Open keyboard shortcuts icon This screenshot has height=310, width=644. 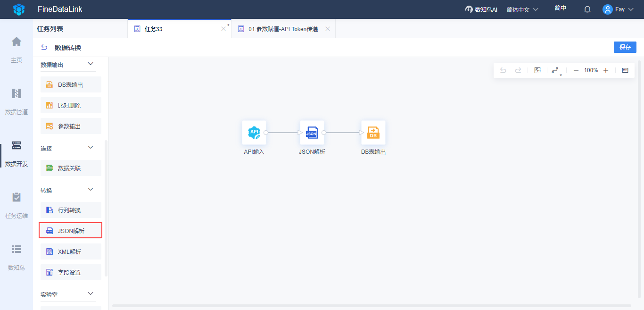tap(625, 70)
